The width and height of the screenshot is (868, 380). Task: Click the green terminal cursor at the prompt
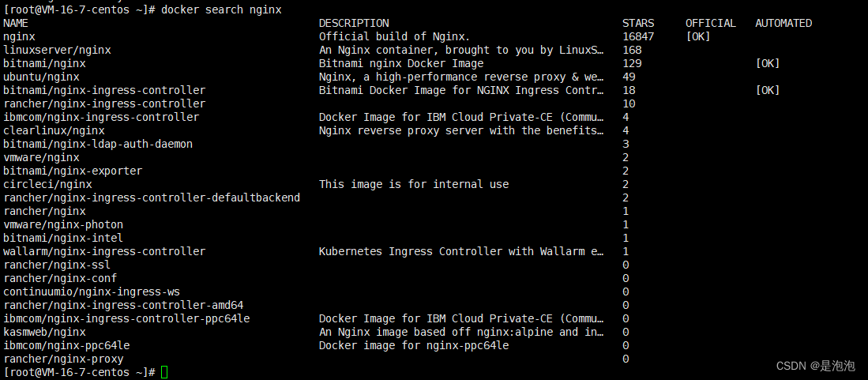(164, 372)
